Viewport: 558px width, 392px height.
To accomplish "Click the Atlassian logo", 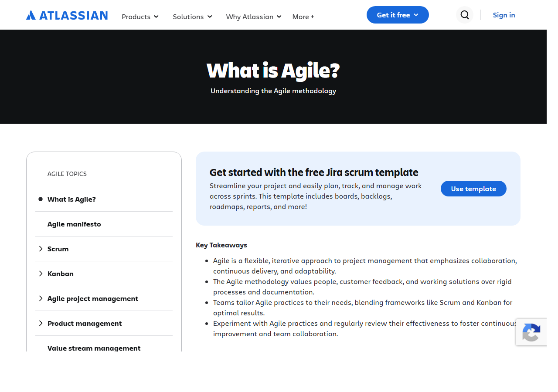I will tap(67, 15).
